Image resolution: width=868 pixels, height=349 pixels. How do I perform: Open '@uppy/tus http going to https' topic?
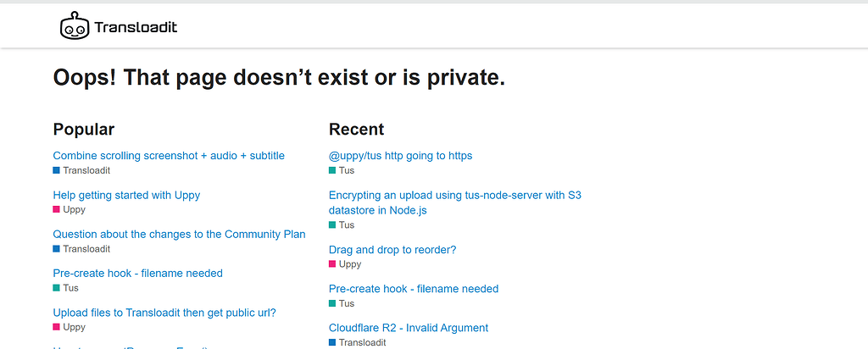pos(400,156)
